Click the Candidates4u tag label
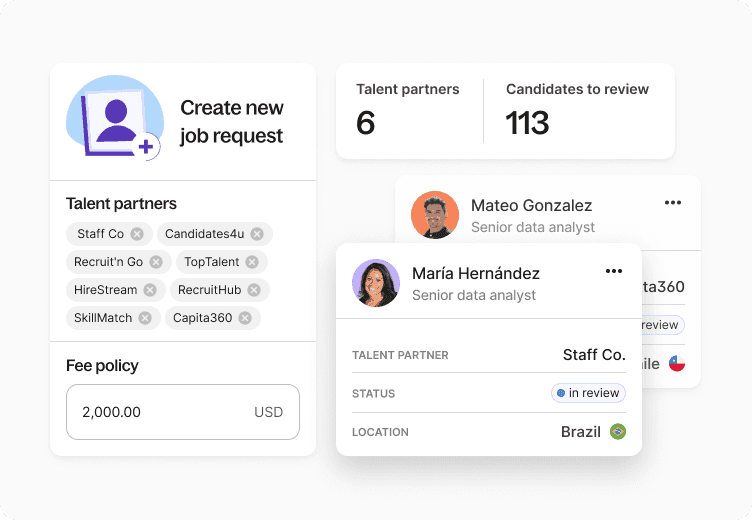 pos(205,234)
